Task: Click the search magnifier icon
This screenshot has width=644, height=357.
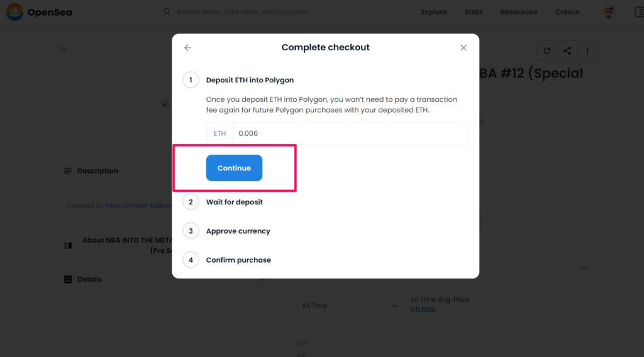Action: (167, 12)
